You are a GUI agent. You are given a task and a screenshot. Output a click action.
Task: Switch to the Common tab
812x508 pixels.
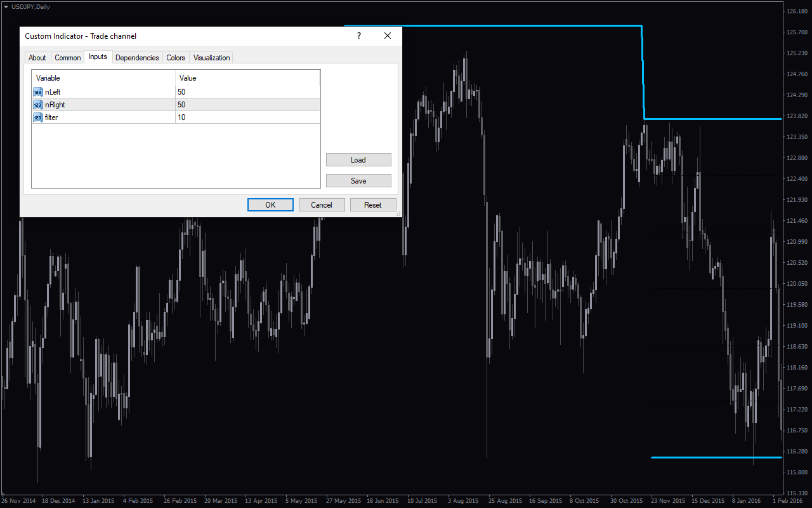pos(68,58)
